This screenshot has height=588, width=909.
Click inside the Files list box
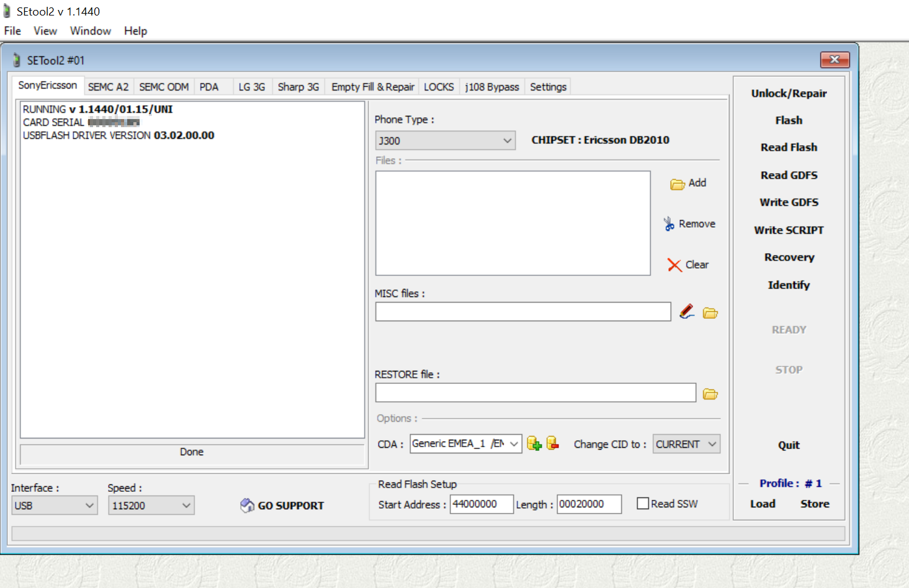pos(513,223)
